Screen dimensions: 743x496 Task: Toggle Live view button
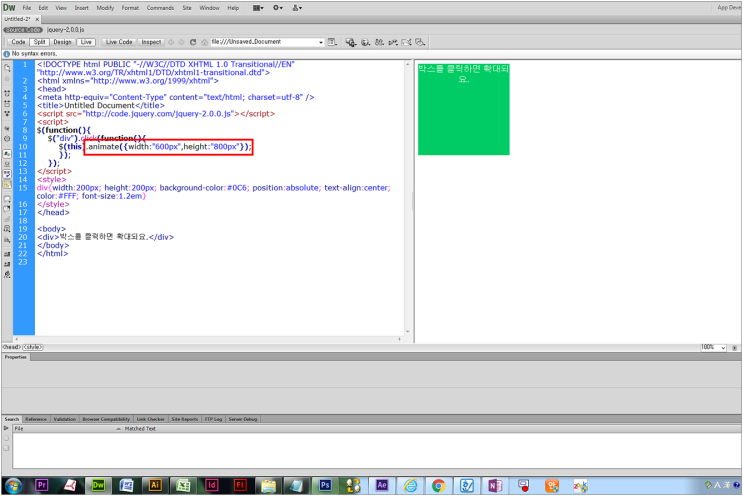86,42
